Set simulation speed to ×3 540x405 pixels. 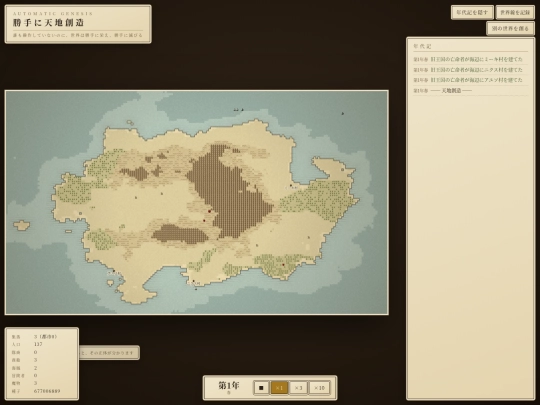pyautogui.click(x=298, y=388)
